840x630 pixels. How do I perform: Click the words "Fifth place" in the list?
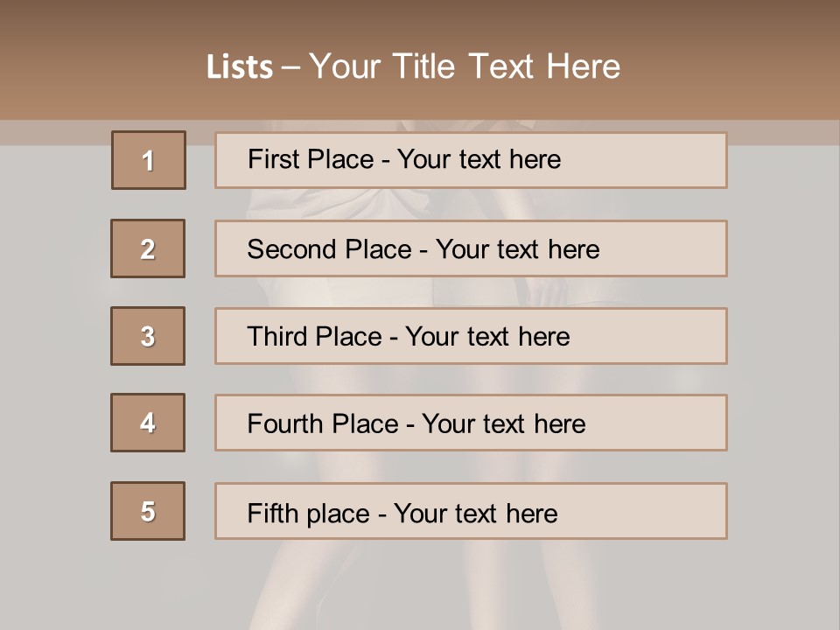tap(309, 513)
